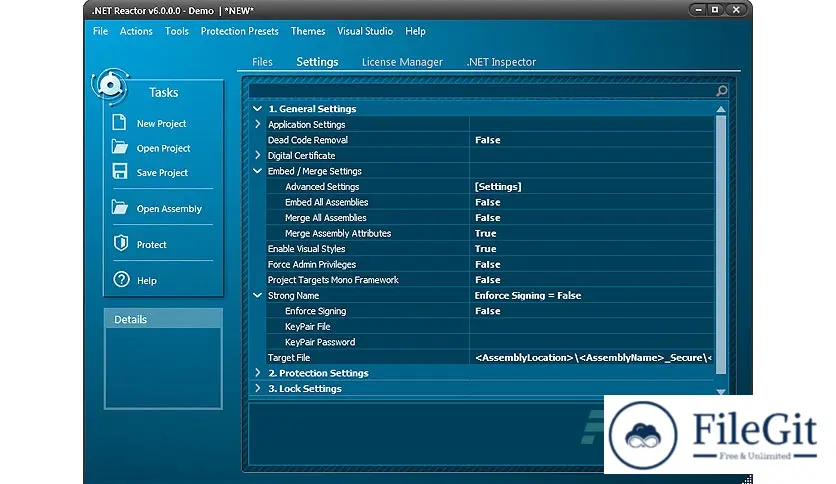Open the Help menu in menu bar
This screenshot has height=484, width=836.
tap(415, 31)
